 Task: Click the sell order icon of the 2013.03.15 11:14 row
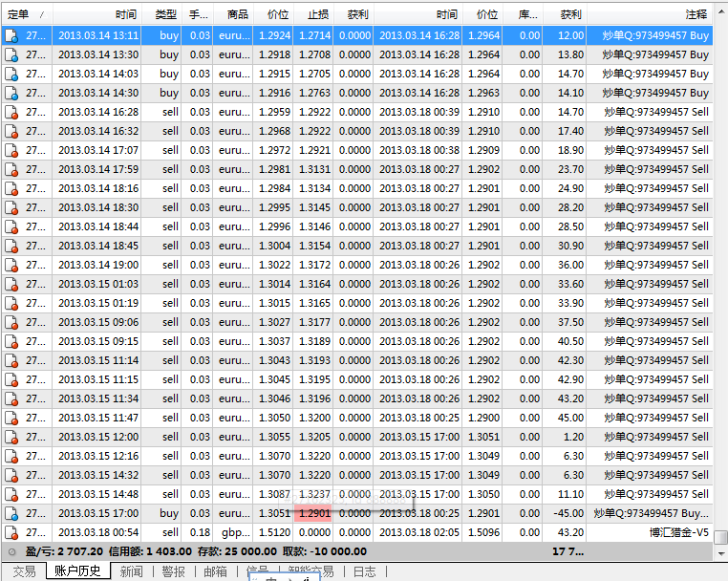click(11, 360)
